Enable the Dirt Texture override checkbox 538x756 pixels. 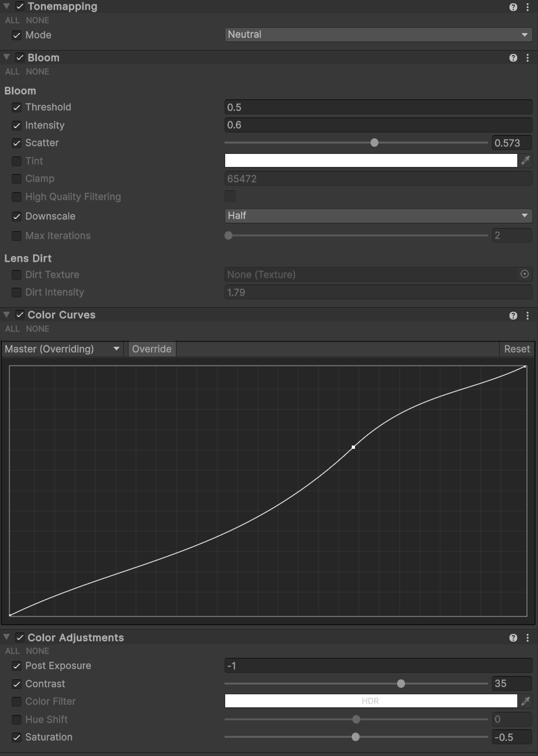pyautogui.click(x=16, y=275)
